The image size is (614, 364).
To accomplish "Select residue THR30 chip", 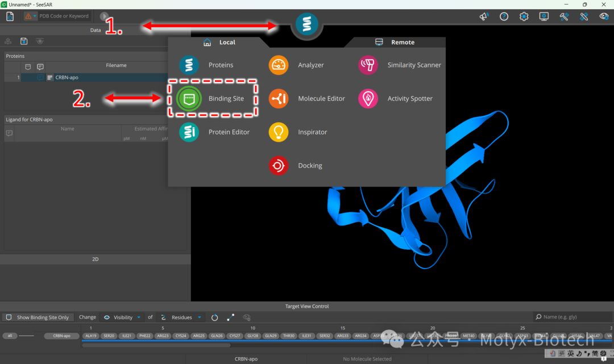I will (x=289, y=336).
